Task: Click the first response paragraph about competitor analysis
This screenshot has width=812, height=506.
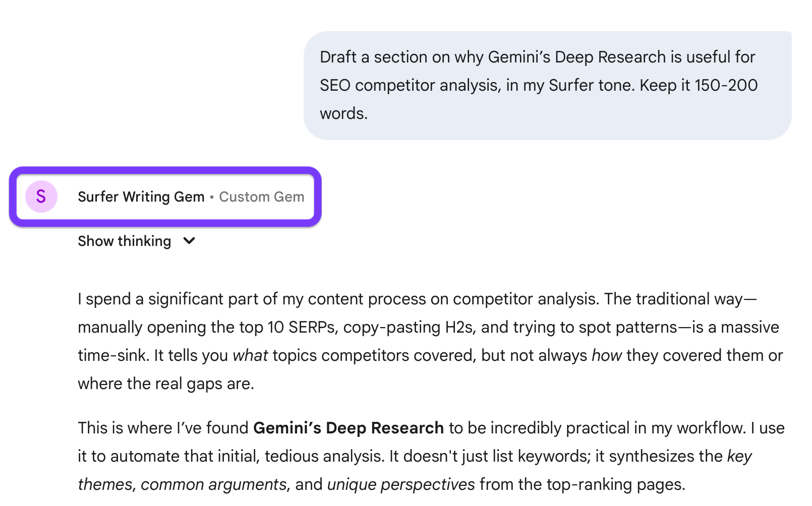Action: 429,341
